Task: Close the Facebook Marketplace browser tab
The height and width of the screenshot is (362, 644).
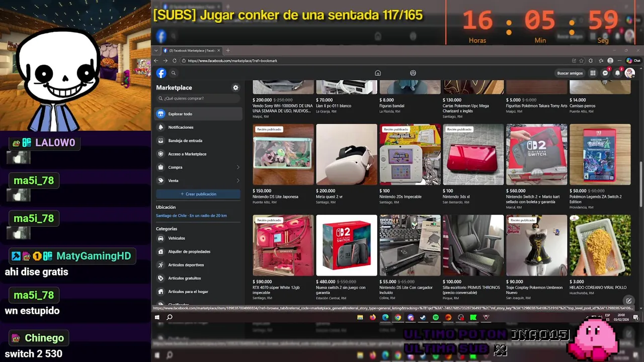Action: (x=218, y=50)
